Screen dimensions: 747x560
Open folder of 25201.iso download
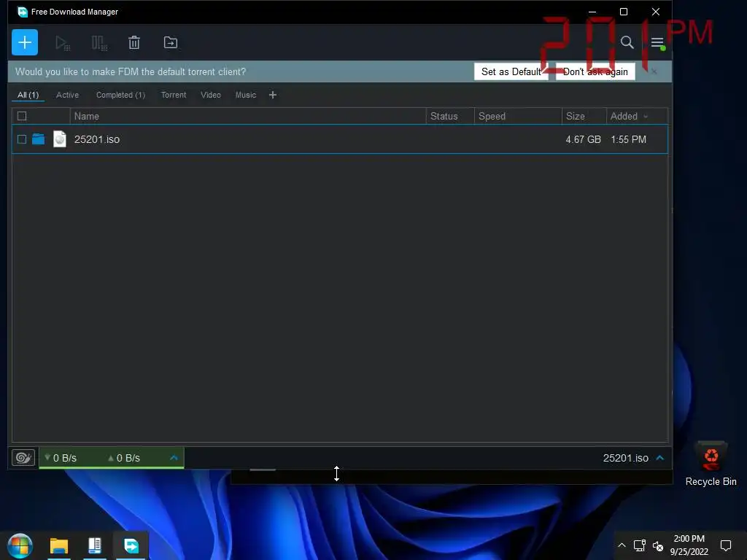tap(38, 139)
